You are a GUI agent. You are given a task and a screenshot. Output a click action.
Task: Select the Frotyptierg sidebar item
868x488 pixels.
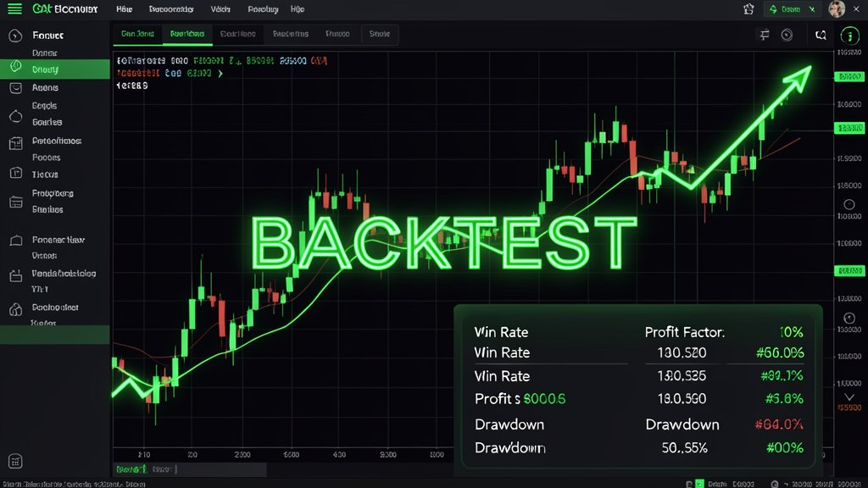pos(53,193)
